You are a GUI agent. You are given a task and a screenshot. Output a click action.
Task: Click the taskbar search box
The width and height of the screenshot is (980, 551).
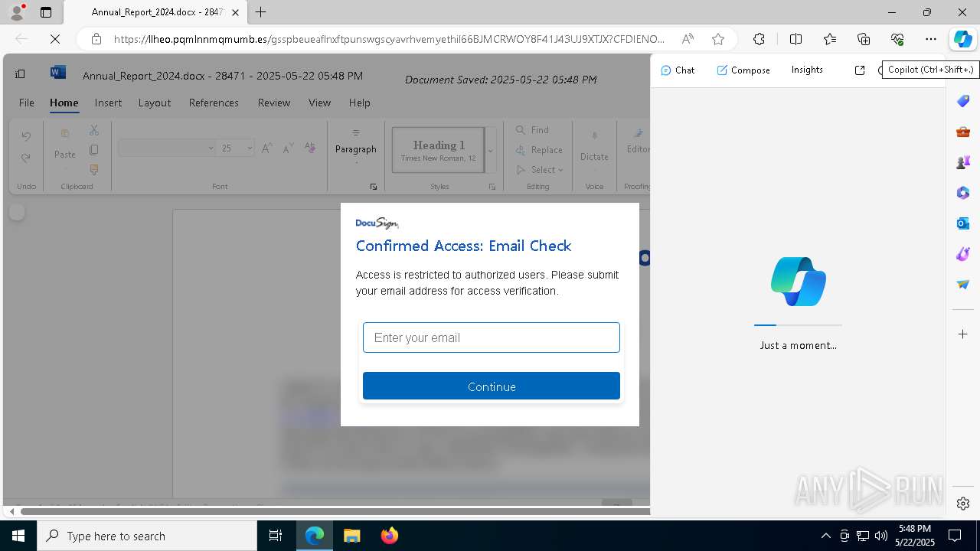147,536
